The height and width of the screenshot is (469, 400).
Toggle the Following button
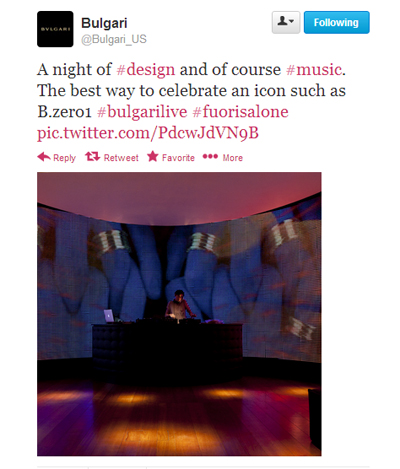point(337,22)
